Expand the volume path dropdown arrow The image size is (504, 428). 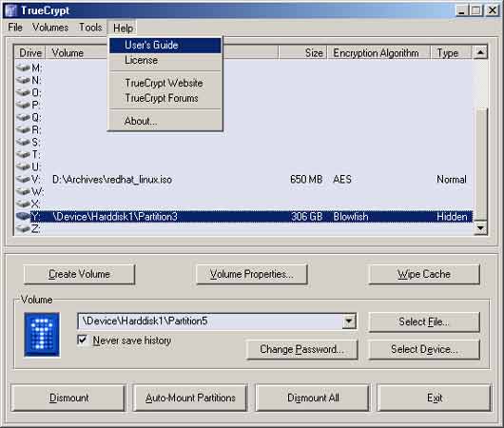click(349, 321)
